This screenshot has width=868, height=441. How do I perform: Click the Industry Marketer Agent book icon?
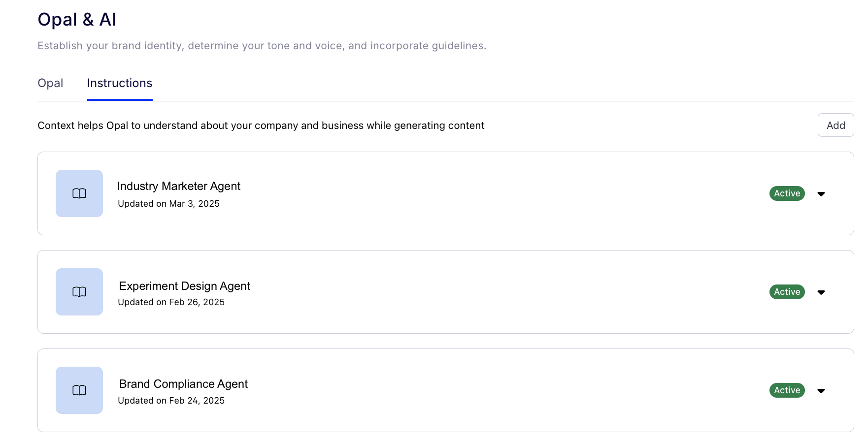79,193
